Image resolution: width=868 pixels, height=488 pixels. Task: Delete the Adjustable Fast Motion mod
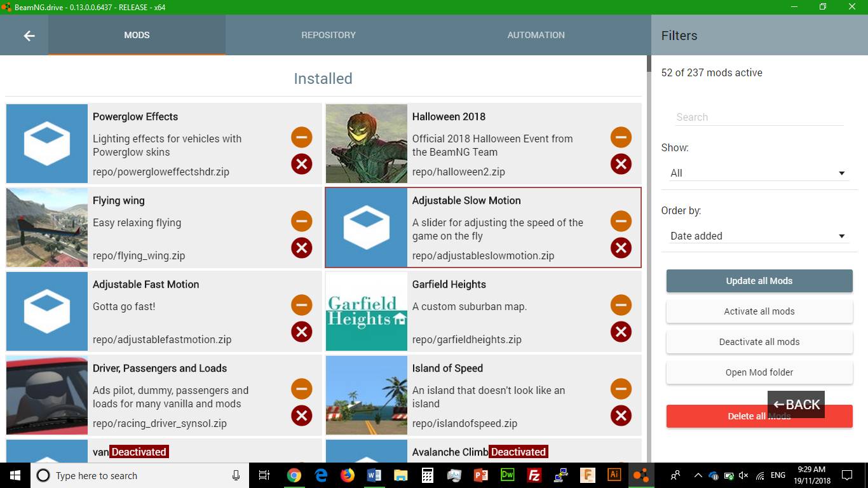click(302, 332)
